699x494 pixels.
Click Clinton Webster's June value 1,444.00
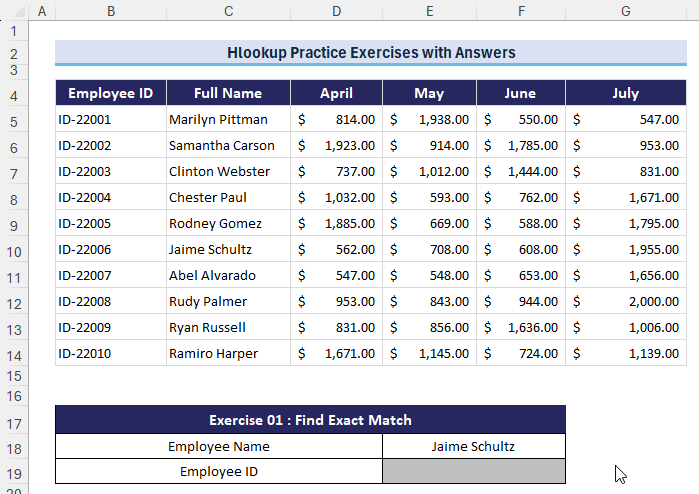(521, 172)
